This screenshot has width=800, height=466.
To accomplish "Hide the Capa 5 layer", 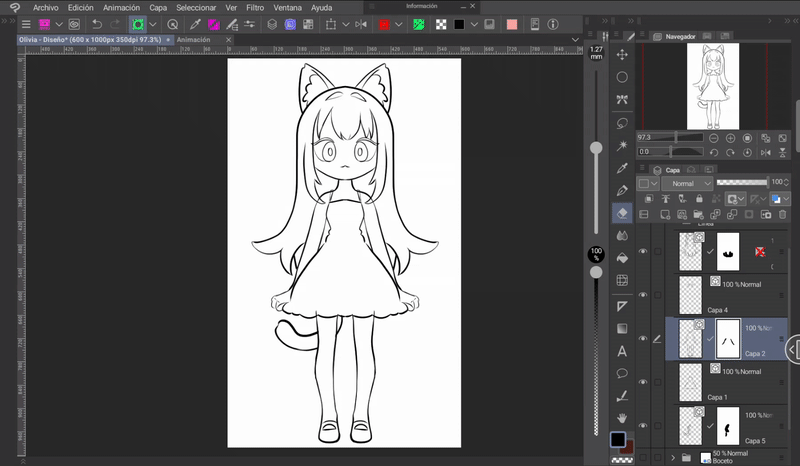I will point(643,426).
